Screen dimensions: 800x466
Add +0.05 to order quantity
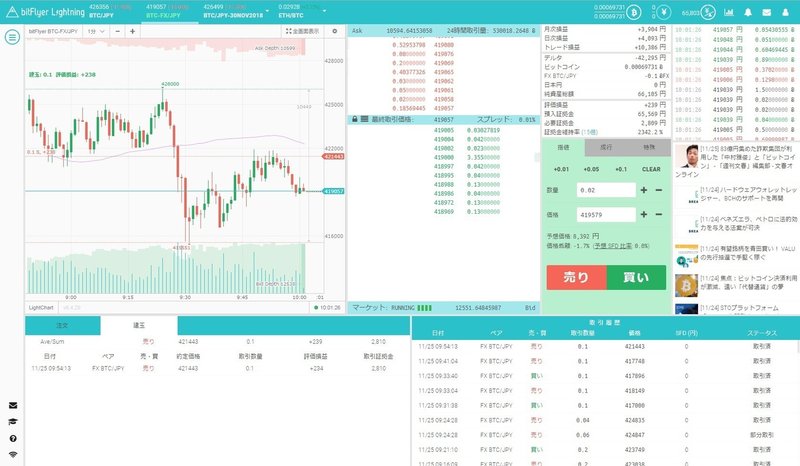tap(591, 169)
